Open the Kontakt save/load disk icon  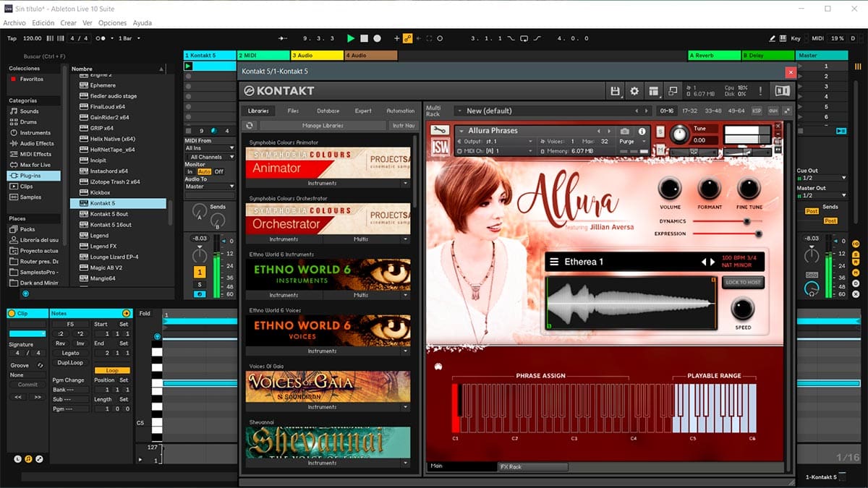(x=616, y=91)
